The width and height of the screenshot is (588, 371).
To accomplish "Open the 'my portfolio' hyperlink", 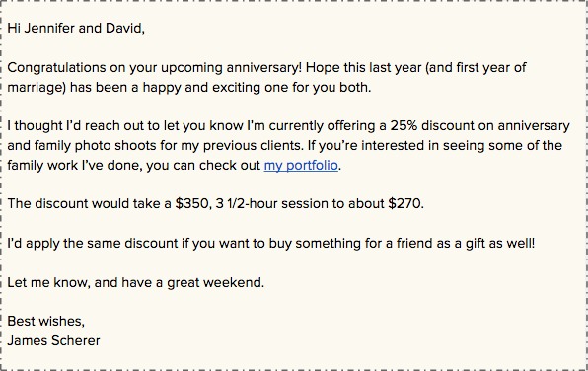I will (301, 166).
